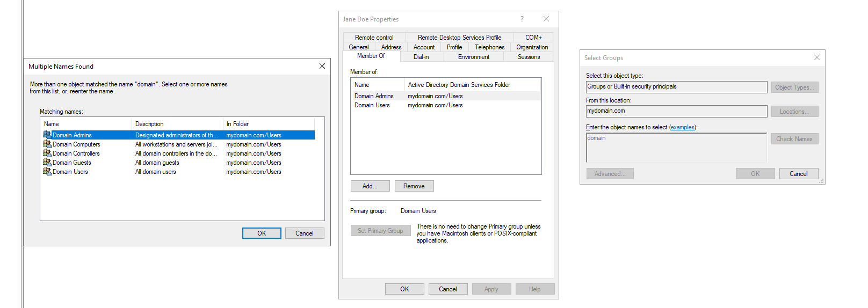This screenshot has height=308, width=868.
Task: Click the Domain Users group icon in matching names
Action: 47,172
